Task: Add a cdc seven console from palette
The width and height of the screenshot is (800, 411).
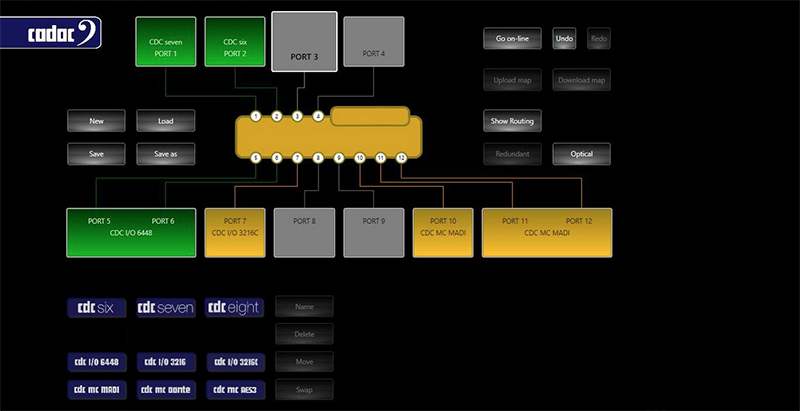Action: (166, 307)
